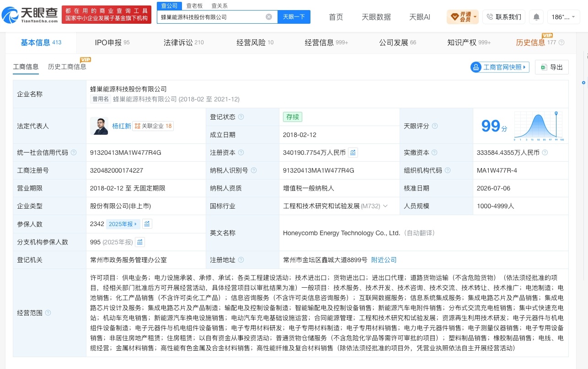Image resolution: width=588 pixels, height=369 pixels.
Task: Switch to IPO申报 tab
Action: (x=112, y=42)
